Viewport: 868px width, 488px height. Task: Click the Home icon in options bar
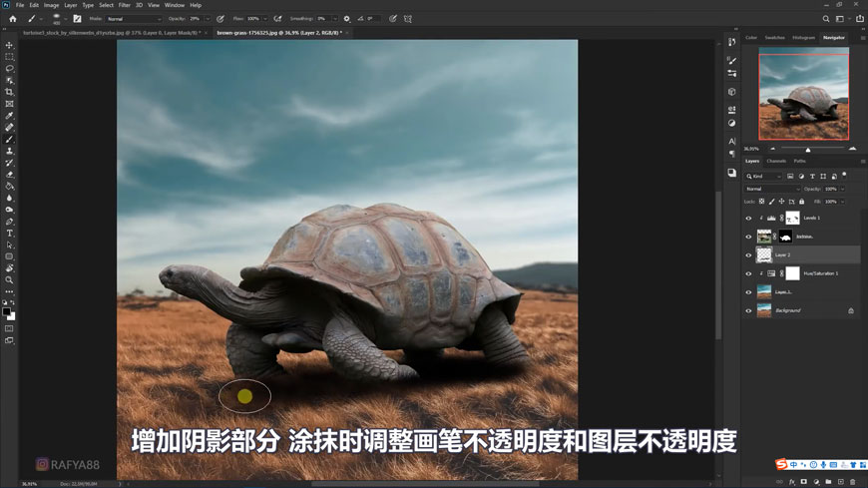[x=13, y=19]
